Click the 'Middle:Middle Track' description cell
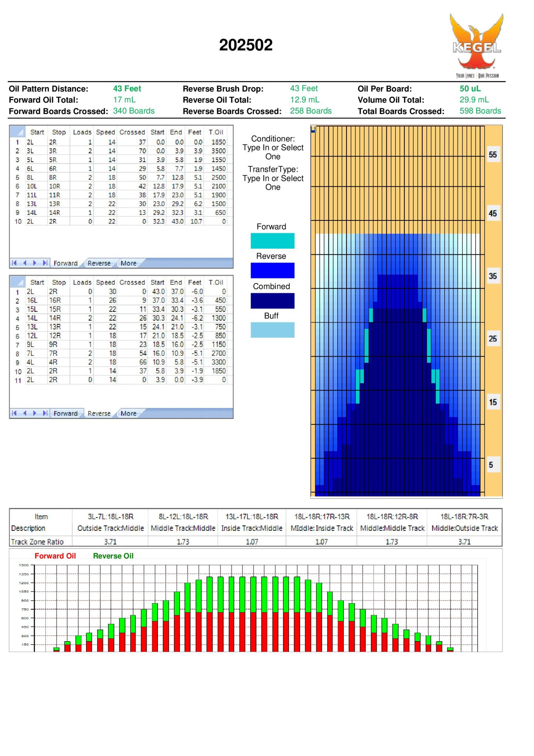 [392, 528]
